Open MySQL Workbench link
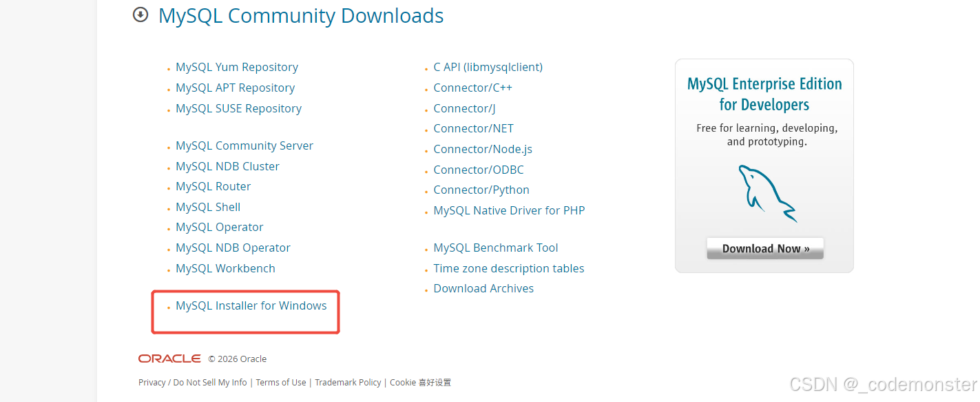The image size is (980, 402). 225,268
